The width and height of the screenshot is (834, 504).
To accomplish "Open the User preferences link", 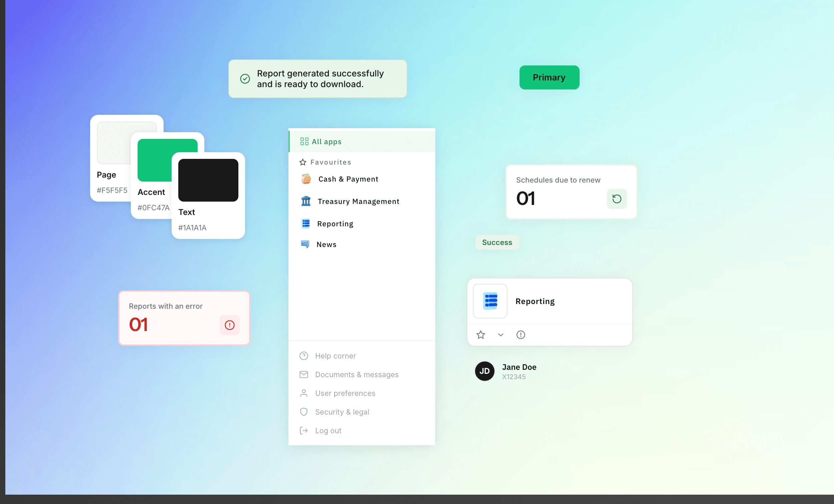I will (345, 393).
